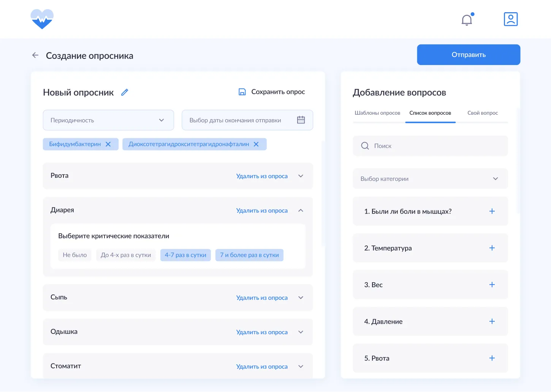Open the Периодичность dropdown
551x392 pixels.
tap(108, 120)
